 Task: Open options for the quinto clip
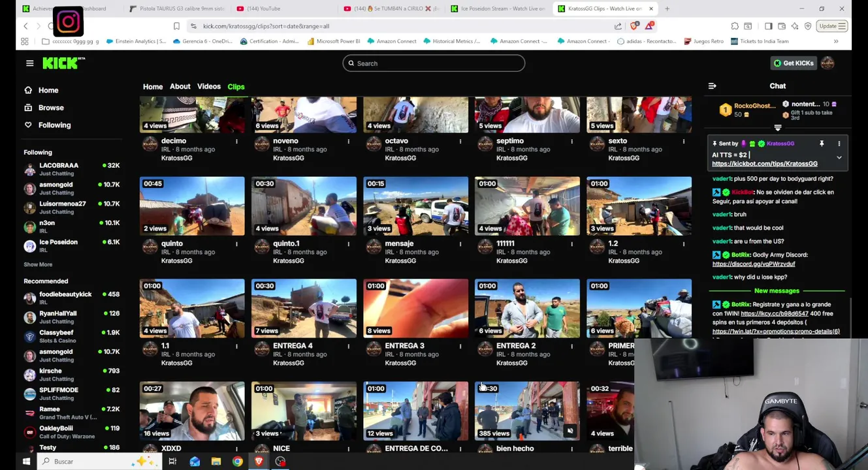point(236,243)
